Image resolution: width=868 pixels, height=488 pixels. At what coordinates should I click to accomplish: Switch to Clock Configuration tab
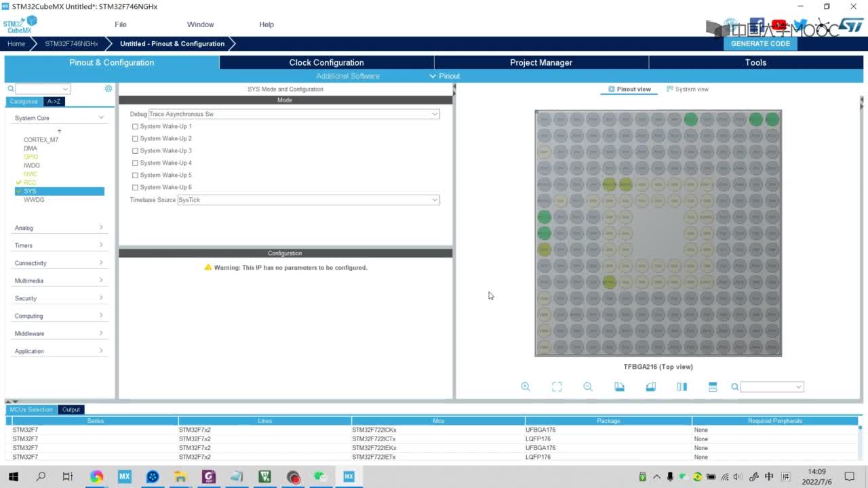pyautogui.click(x=326, y=62)
